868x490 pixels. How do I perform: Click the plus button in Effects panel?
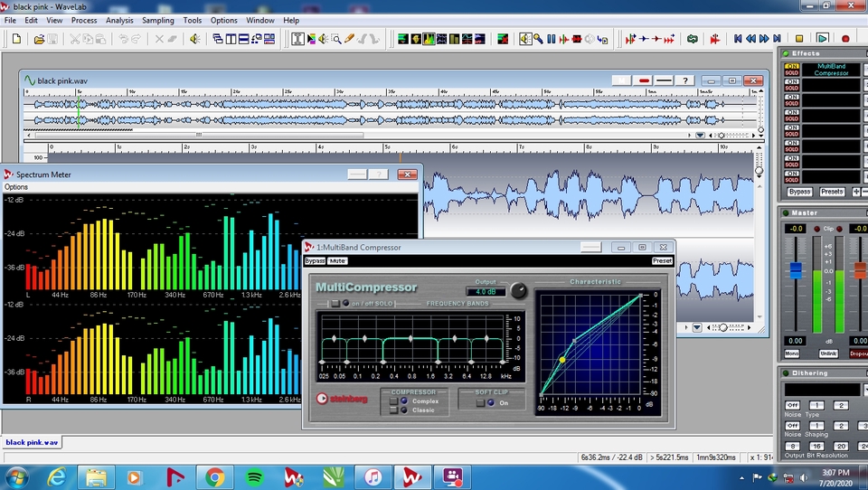856,192
